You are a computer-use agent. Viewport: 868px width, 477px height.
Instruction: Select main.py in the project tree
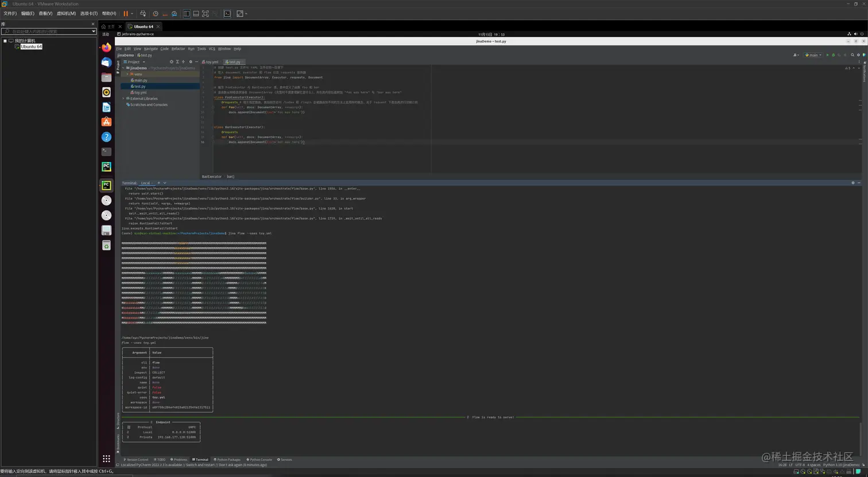141,80
